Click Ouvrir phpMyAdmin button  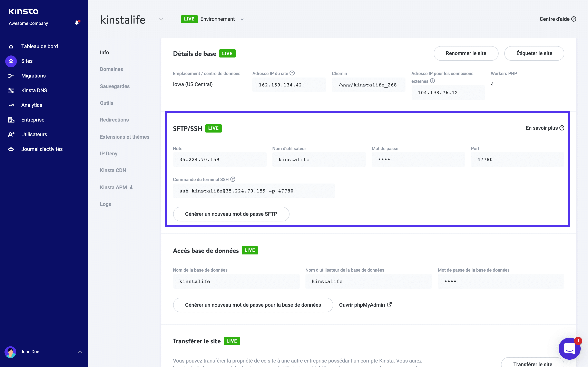[x=365, y=304]
